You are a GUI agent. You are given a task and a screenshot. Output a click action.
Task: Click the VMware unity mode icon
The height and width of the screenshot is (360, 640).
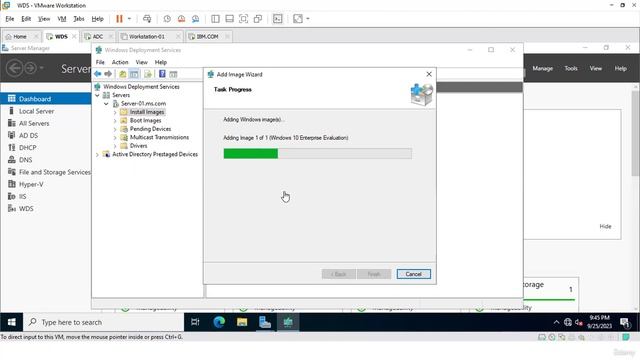[x=258, y=19]
